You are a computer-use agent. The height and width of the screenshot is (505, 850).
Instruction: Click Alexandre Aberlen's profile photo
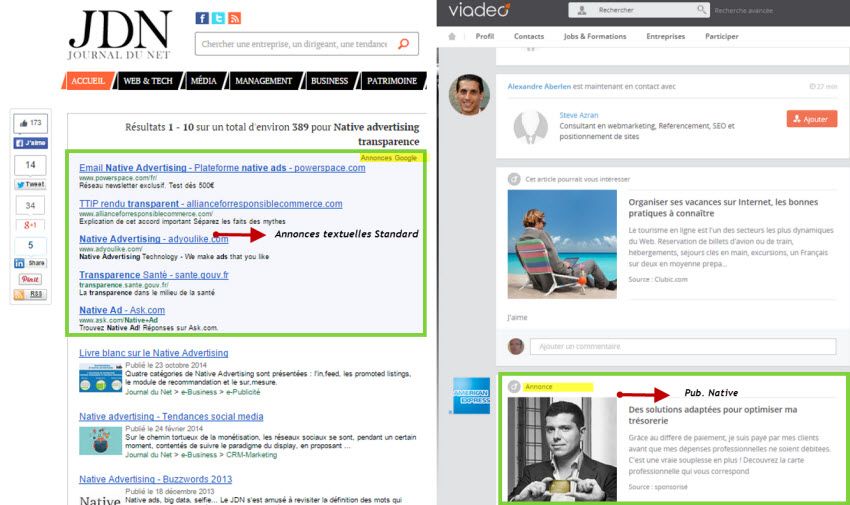click(469, 95)
